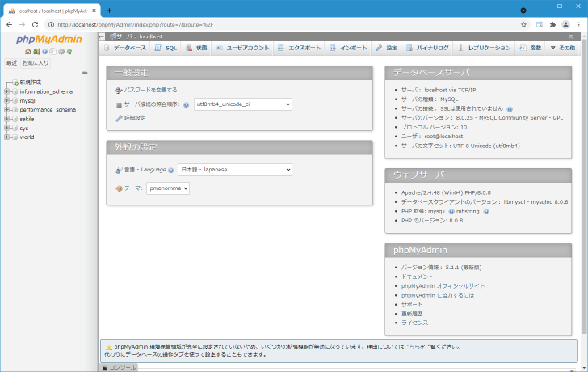Open the pmahomme theme dropdown
Screen dimensions: 588x372
pos(168,188)
